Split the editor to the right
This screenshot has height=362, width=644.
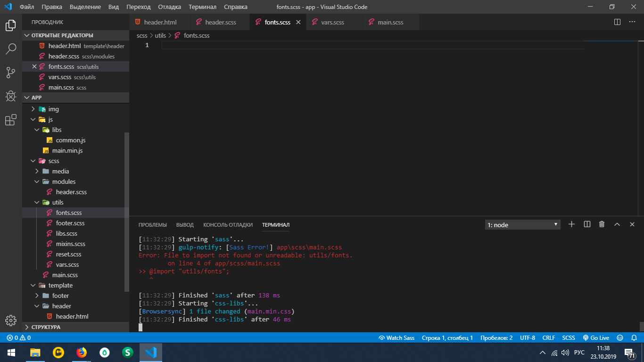617,22
